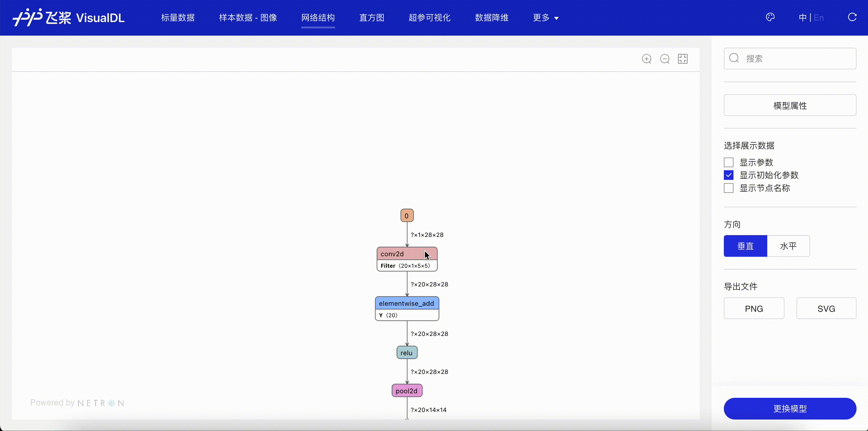Select 水平 direction layout

[x=788, y=246]
